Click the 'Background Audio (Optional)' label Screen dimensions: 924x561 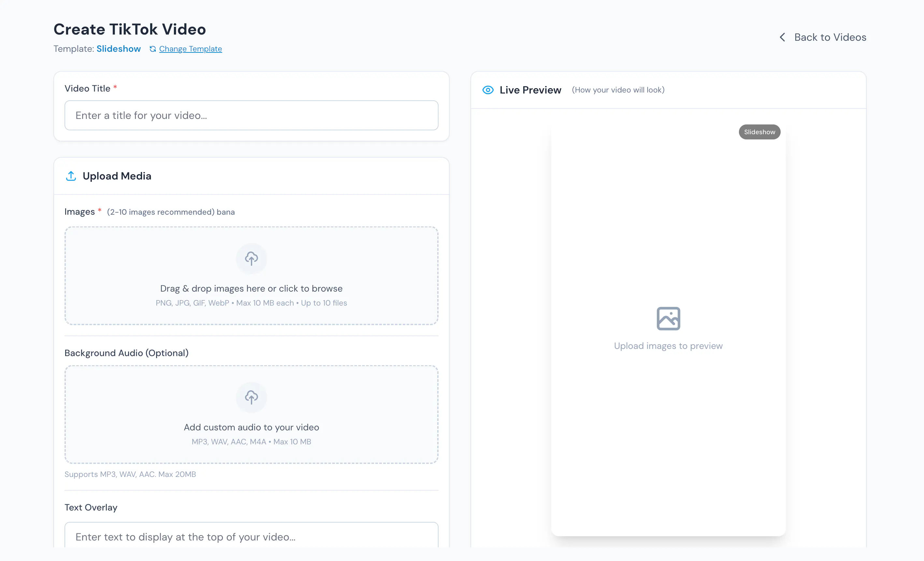126,353
